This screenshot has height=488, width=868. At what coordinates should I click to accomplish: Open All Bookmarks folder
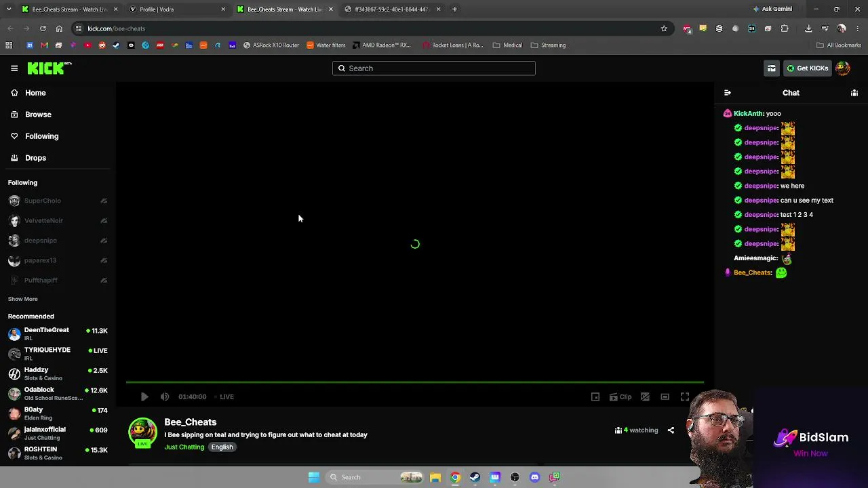839,45
